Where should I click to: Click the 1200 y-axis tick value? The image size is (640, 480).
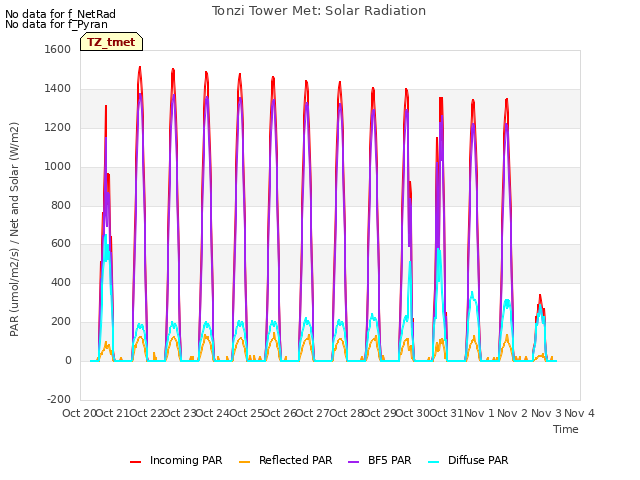click(58, 127)
